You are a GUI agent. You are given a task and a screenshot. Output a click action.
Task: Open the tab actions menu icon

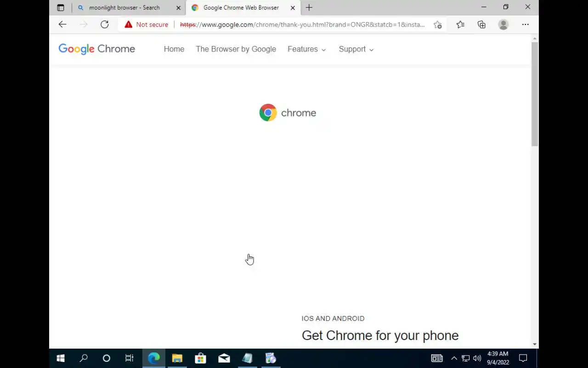61,7
